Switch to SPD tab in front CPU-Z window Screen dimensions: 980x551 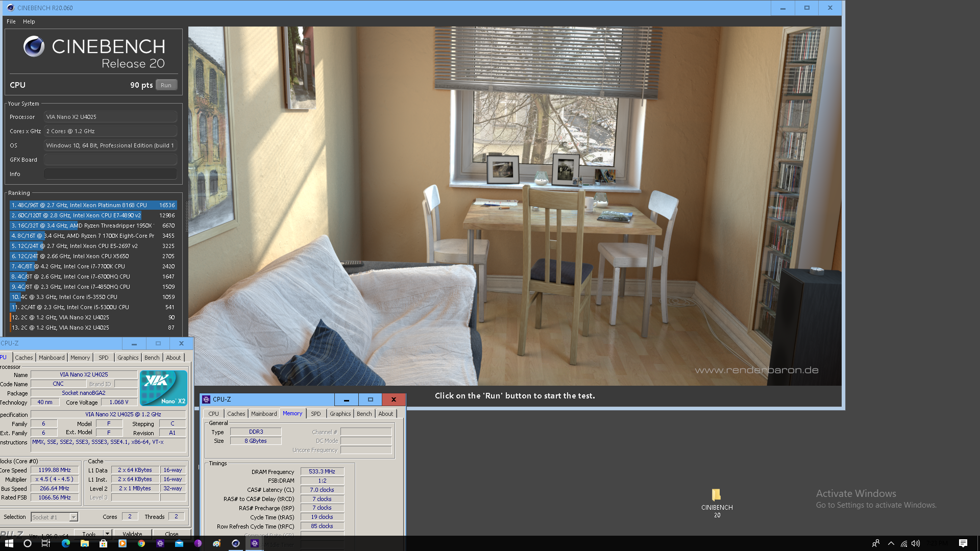pyautogui.click(x=316, y=414)
